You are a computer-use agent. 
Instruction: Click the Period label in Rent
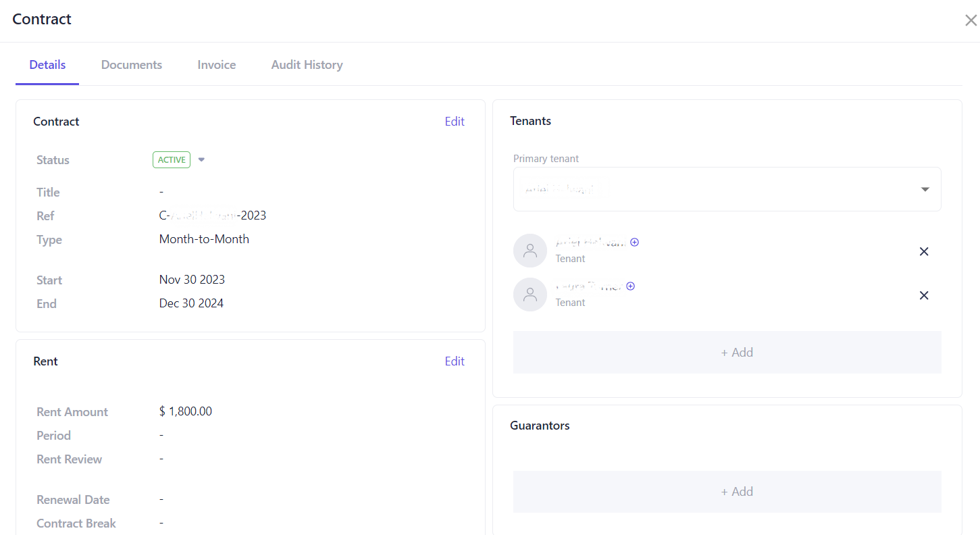(53, 436)
